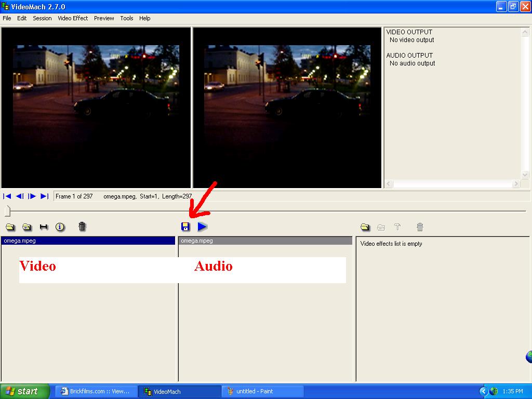Click the greyed-out hammer effect settings icon
532x399 pixels.
(x=397, y=227)
